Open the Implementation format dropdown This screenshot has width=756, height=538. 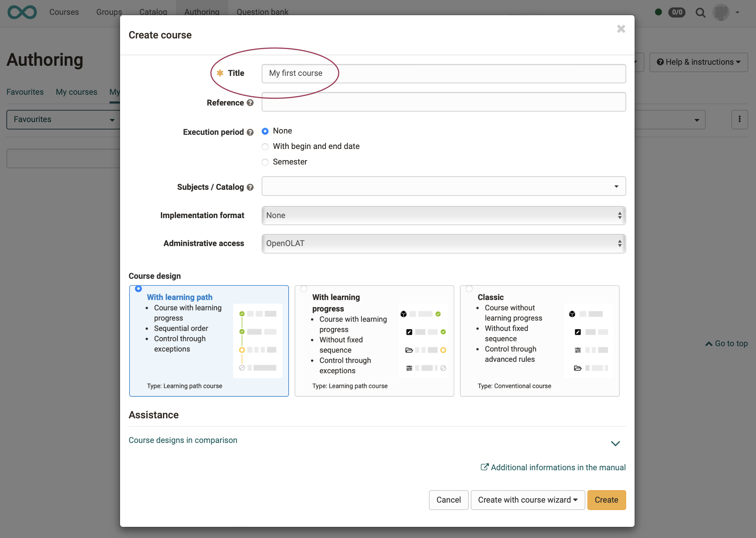(x=443, y=215)
